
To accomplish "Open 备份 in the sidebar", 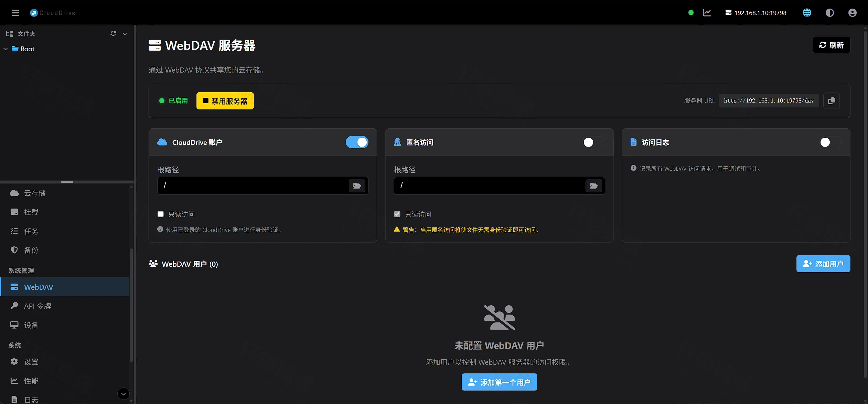I will pyautogui.click(x=65, y=250).
